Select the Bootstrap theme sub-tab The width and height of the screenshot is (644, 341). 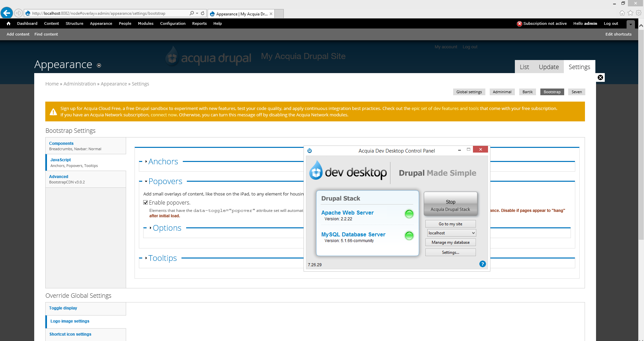[x=552, y=92]
